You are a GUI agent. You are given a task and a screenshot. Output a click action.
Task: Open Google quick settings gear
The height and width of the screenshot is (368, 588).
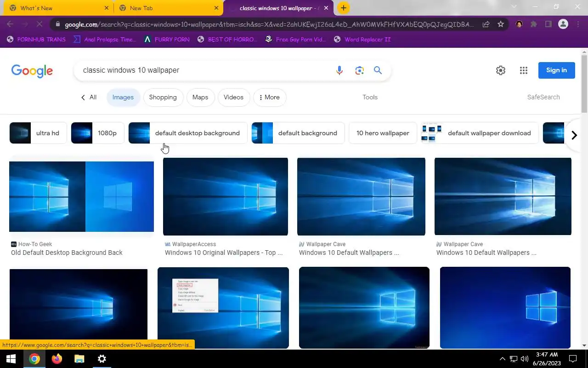coord(501,70)
